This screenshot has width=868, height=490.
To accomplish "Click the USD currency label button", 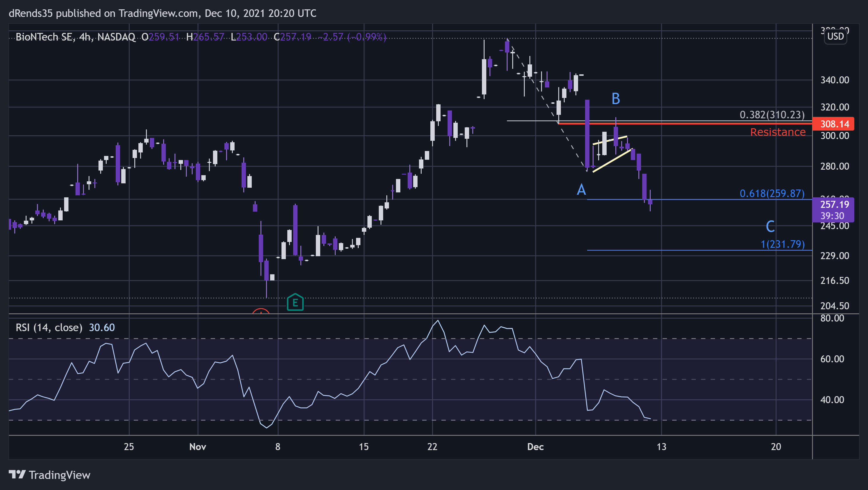I will (835, 36).
